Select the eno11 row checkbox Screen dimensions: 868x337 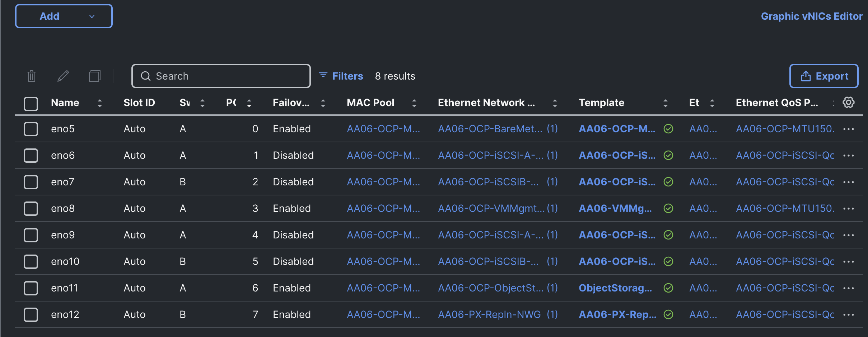[31, 288]
